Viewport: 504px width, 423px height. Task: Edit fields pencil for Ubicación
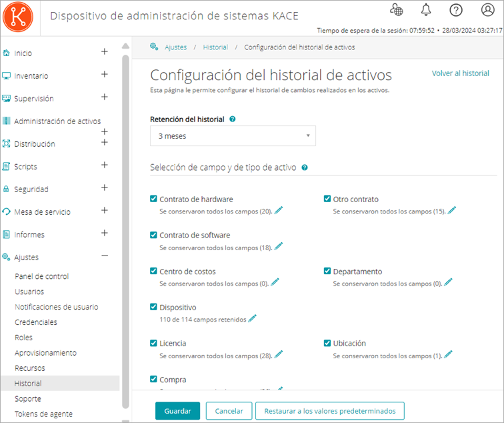pyautogui.click(x=449, y=354)
